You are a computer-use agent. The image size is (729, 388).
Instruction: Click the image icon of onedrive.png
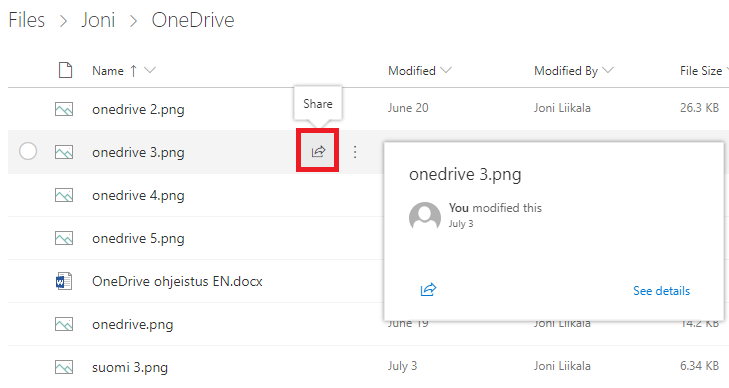64,324
